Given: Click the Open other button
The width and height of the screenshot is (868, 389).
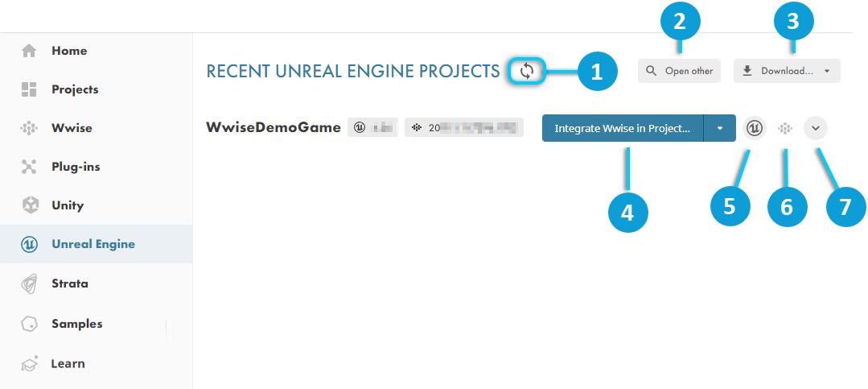Looking at the screenshot, I should 680,71.
